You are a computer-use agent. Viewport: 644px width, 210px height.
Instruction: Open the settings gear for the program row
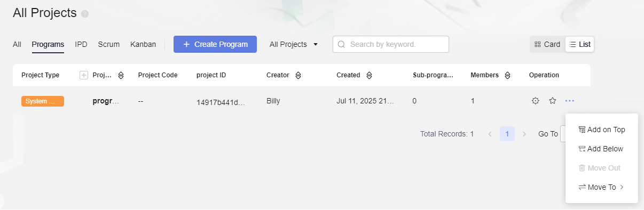click(535, 101)
